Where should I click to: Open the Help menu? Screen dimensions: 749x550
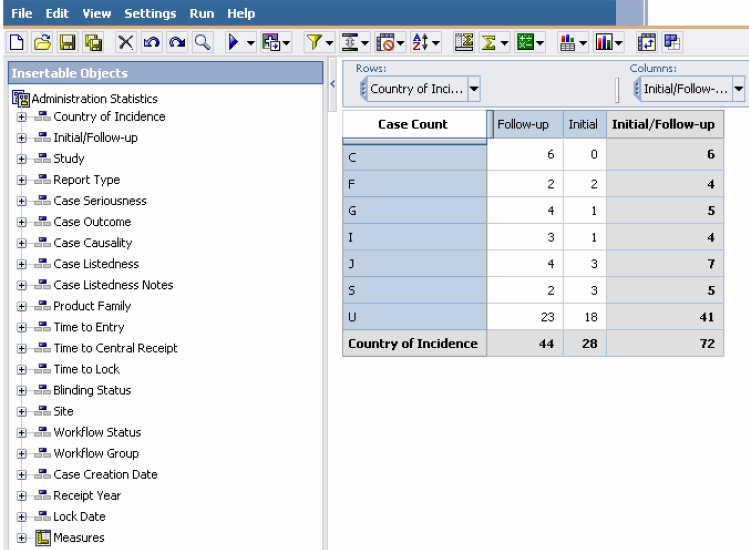(x=241, y=13)
